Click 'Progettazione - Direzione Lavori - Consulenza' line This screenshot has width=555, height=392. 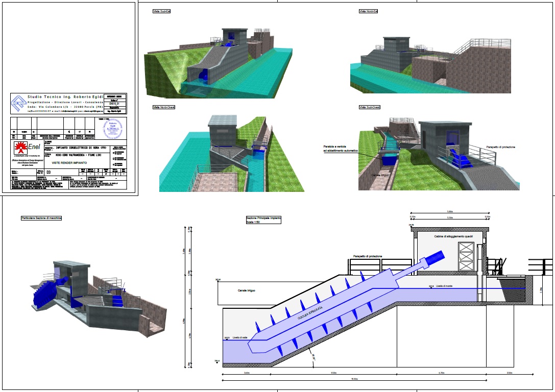point(65,102)
